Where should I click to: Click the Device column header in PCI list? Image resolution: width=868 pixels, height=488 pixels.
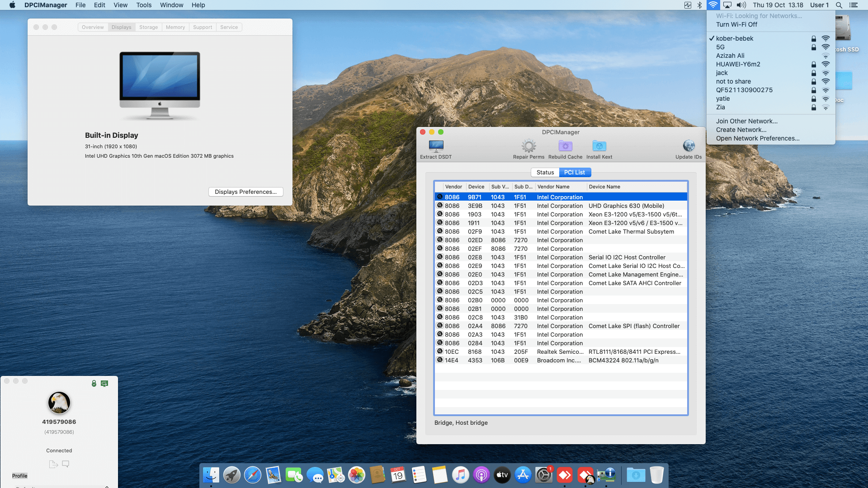coord(476,187)
